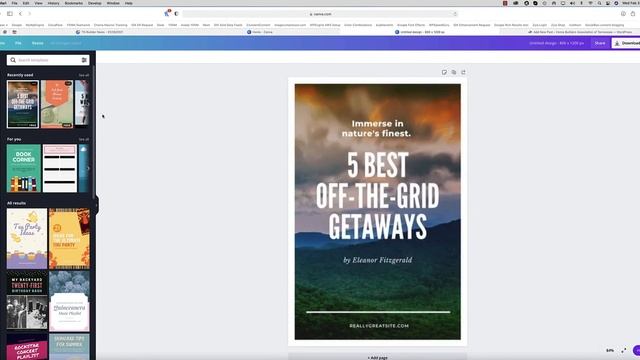This screenshot has height=360, width=640.
Task: Open the View menu in the macOS menu bar
Action: [x=38, y=3]
